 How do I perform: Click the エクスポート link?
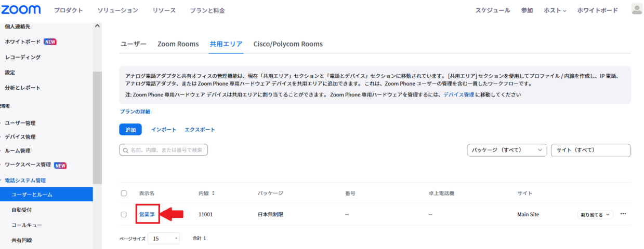pyautogui.click(x=200, y=130)
